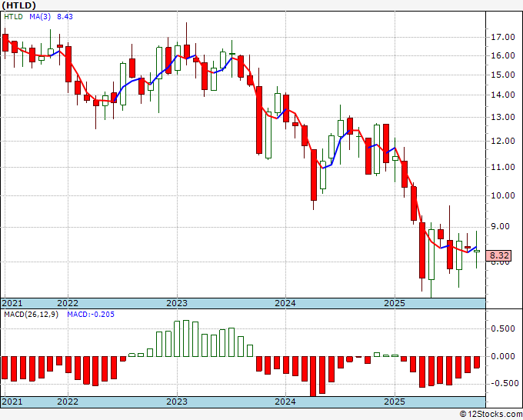Click the (HTLD) chart title
The width and height of the screenshot is (523, 420).
tap(18, 5)
